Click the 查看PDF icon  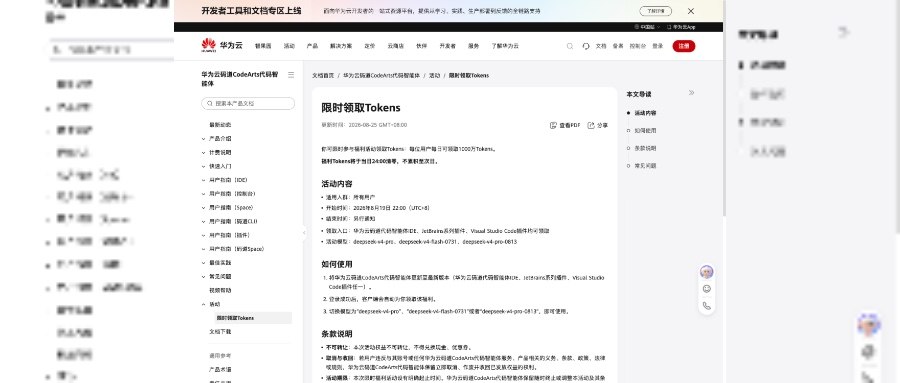coord(553,125)
